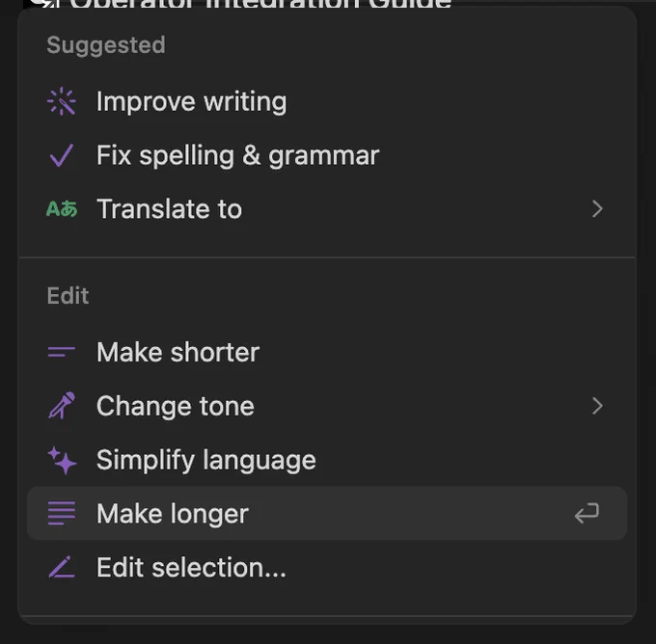Click the purple checkmark spelling icon

[62, 155]
